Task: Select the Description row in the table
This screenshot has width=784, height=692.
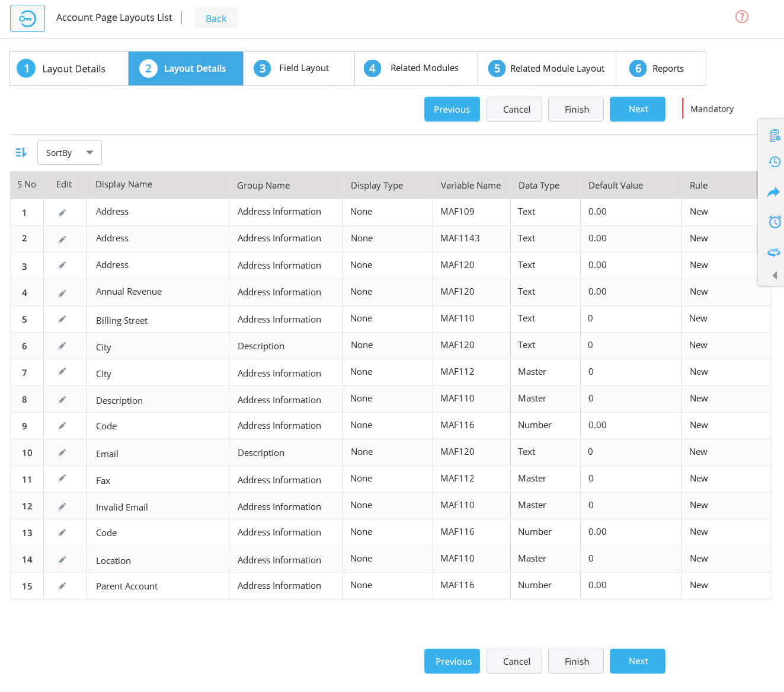Action: [x=119, y=399]
